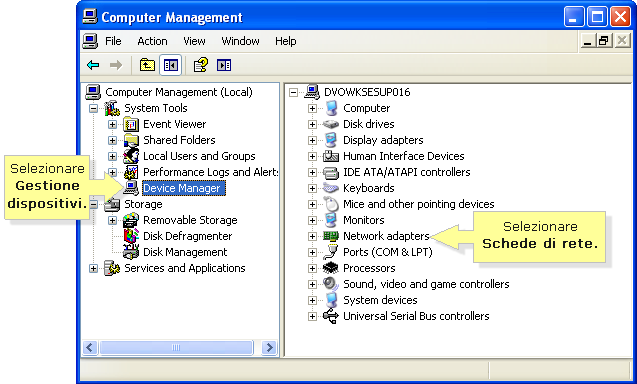Viewport: 637px width, 384px height.
Task: Open the View menu
Action: [194, 41]
